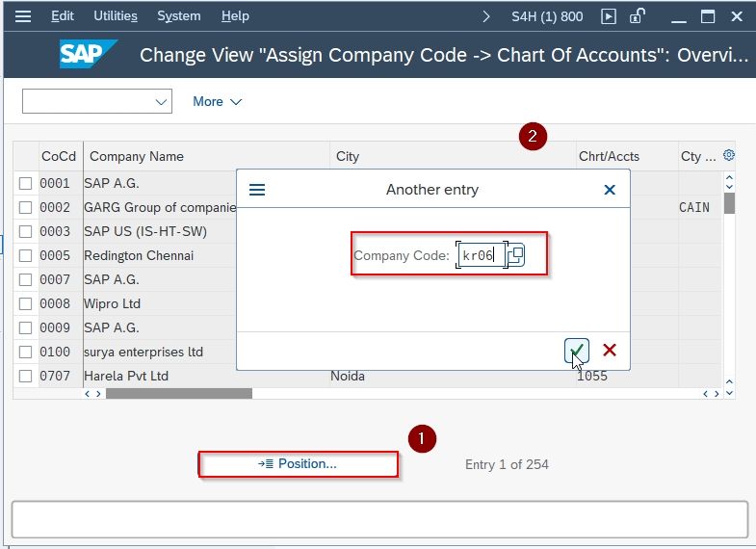This screenshot has height=549, width=756.
Task: Click the session lock icon in header
Action: (637, 16)
